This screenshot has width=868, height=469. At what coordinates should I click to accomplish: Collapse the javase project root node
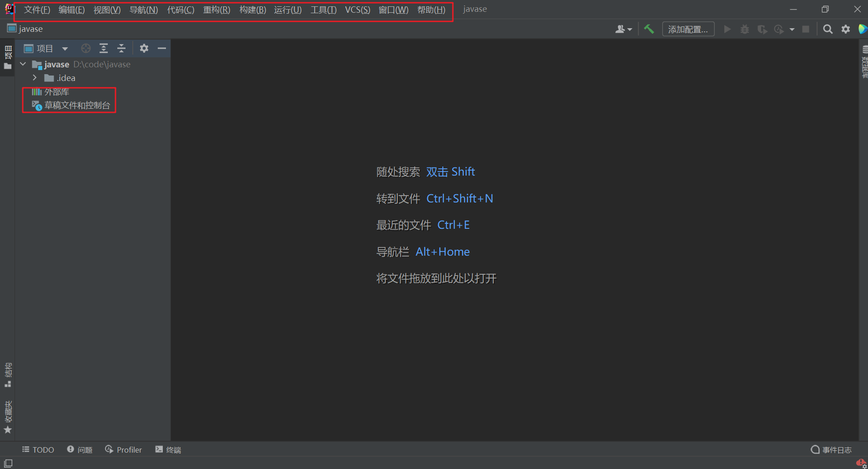tap(23, 64)
